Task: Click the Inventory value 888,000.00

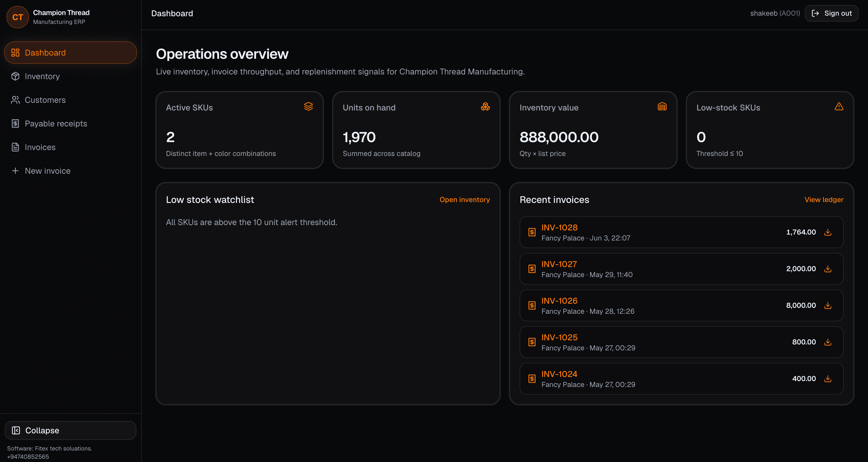Action: coord(559,137)
